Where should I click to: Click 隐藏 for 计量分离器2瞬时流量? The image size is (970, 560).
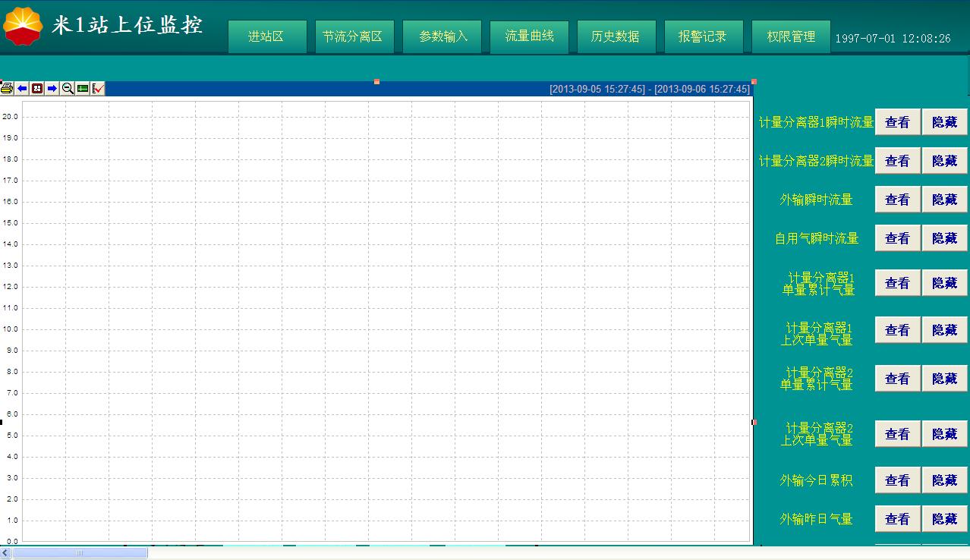point(945,161)
